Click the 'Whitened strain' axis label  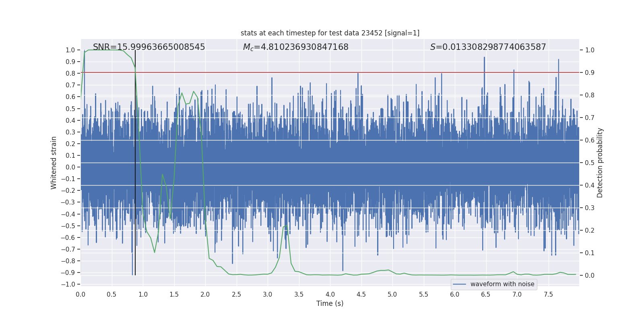tap(54, 163)
